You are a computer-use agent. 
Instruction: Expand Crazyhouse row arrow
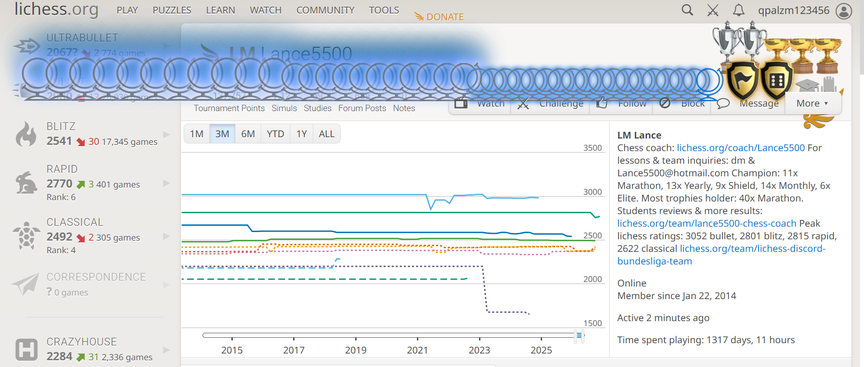point(166,350)
